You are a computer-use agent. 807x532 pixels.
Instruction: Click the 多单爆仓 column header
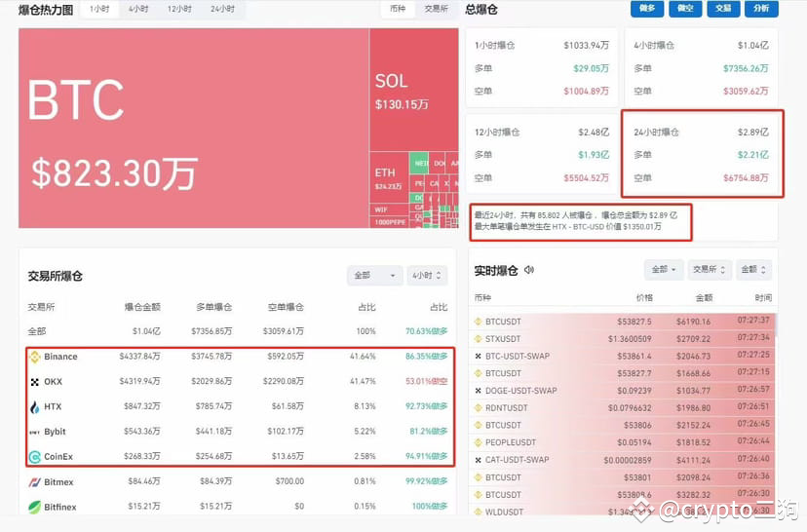coord(214,307)
